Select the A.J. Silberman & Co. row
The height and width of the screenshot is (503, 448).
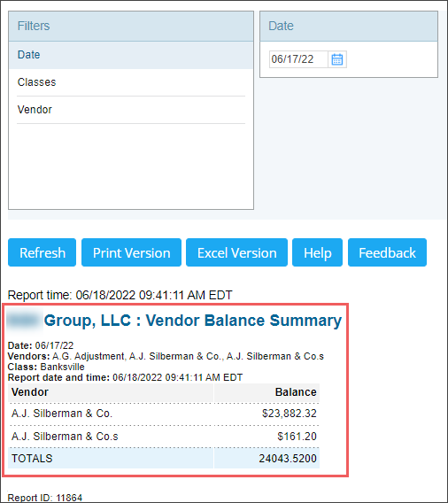[164, 414]
